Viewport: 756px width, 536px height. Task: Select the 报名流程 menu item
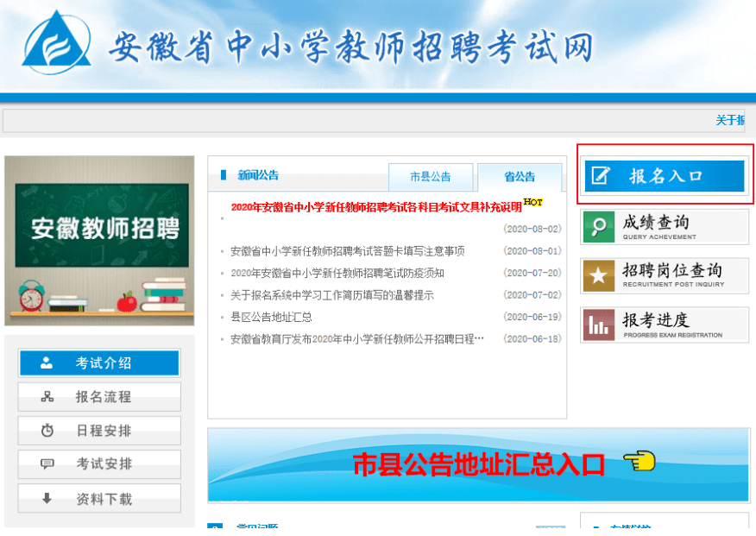99,397
